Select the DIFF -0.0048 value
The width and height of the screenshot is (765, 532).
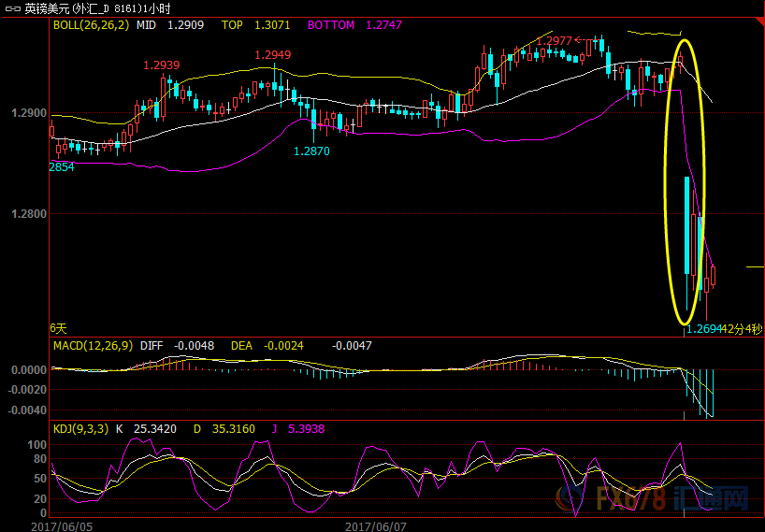177,346
